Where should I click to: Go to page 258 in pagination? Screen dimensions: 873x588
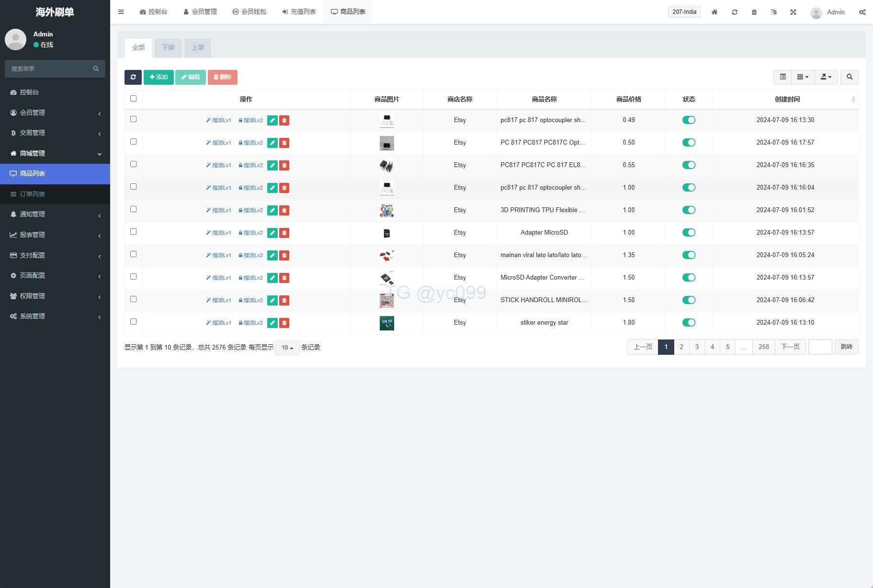coord(763,347)
